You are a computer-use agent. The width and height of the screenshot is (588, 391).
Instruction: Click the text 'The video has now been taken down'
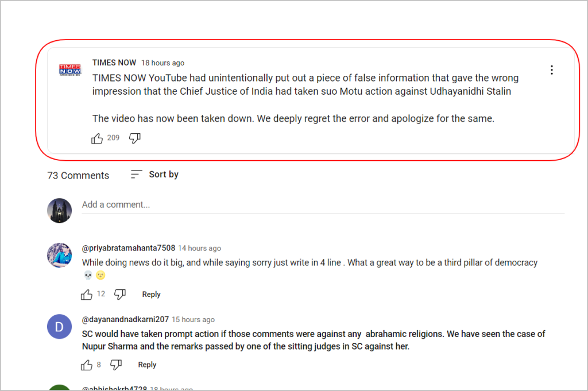(173, 118)
